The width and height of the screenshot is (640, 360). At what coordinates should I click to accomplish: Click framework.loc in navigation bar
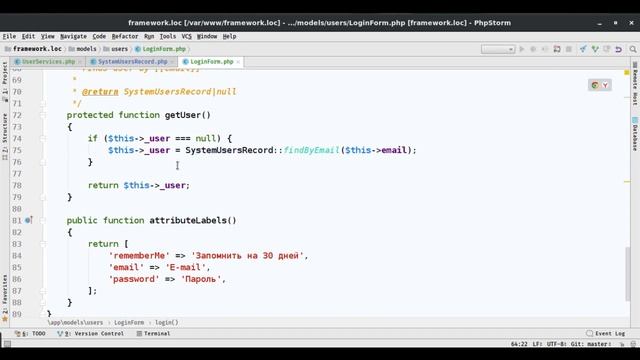(33, 49)
